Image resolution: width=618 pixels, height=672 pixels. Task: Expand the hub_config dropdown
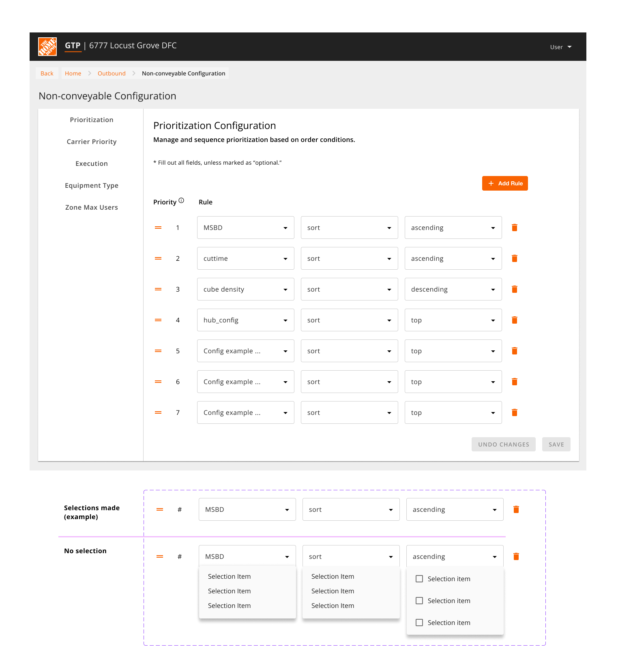[246, 320]
